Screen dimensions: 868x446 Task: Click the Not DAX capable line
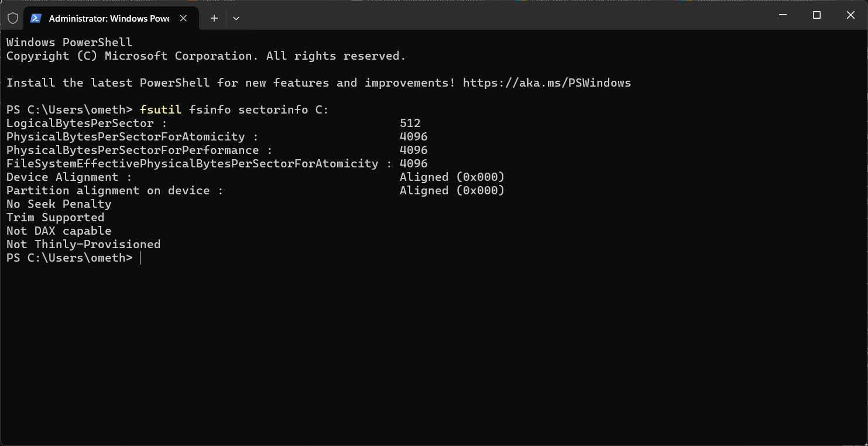(59, 231)
